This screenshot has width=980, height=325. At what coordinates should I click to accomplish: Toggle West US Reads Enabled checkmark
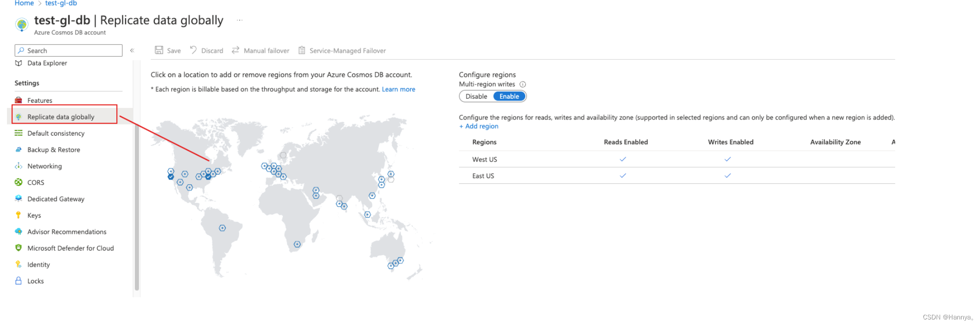(x=623, y=159)
